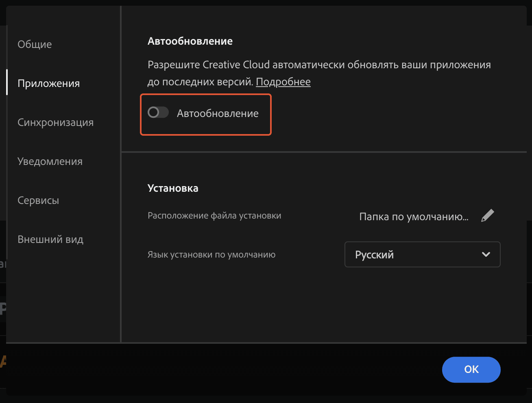This screenshot has width=532, height=403.
Task: Open the Общие settings tab
Action: click(35, 44)
